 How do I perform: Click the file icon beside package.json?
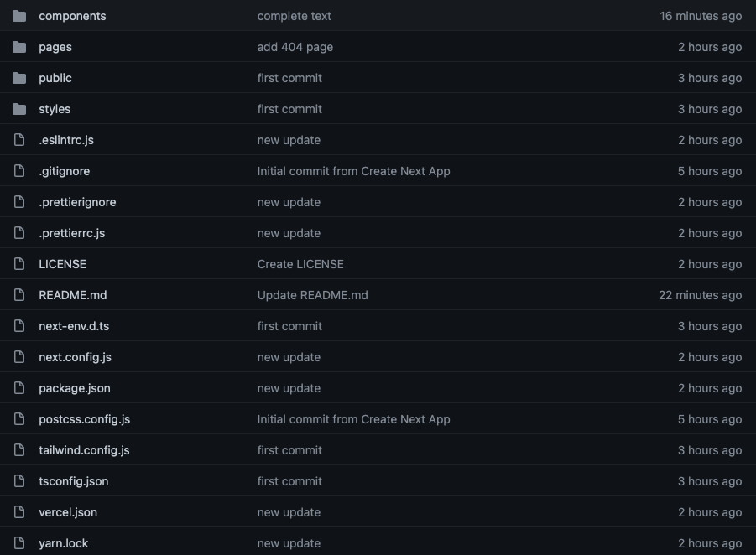click(19, 387)
